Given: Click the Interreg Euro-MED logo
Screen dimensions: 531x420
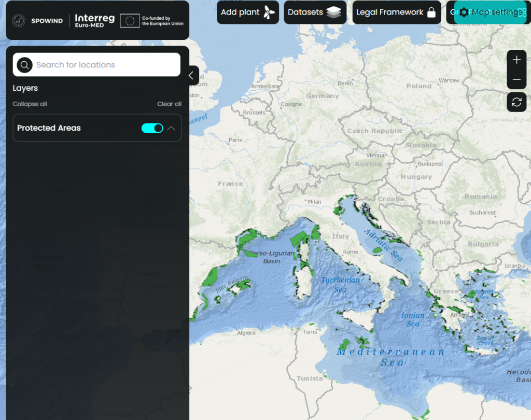Looking at the screenshot, I should pos(94,21).
